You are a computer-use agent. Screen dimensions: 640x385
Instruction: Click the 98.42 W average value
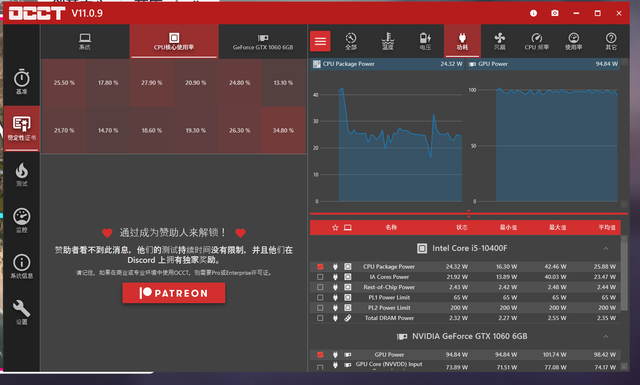point(604,354)
